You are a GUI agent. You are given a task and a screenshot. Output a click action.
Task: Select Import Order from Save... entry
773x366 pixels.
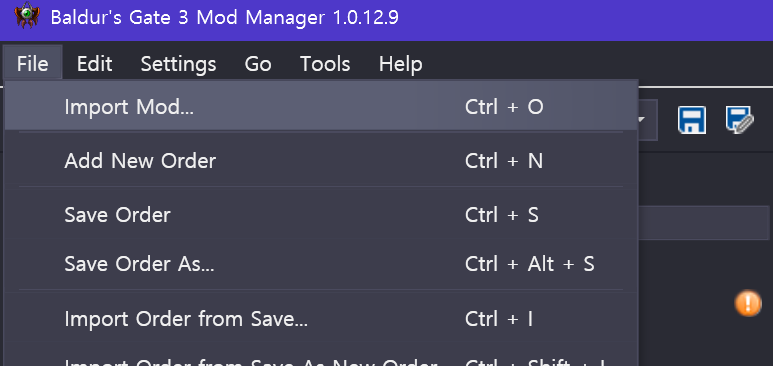[321, 319]
